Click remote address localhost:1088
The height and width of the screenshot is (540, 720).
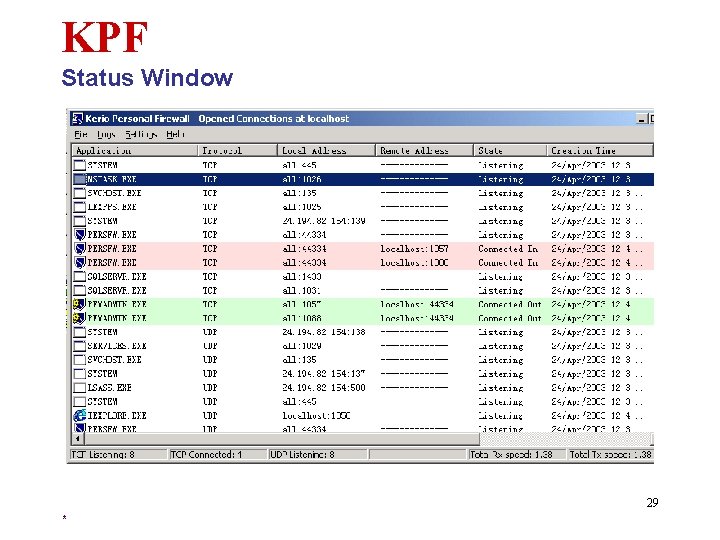click(414, 263)
